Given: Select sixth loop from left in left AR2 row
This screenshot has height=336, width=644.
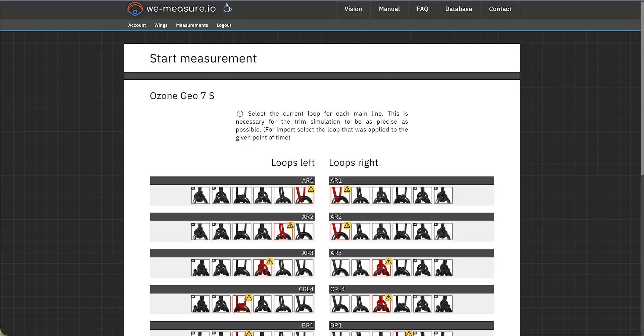Looking at the screenshot, I should point(304,232).
